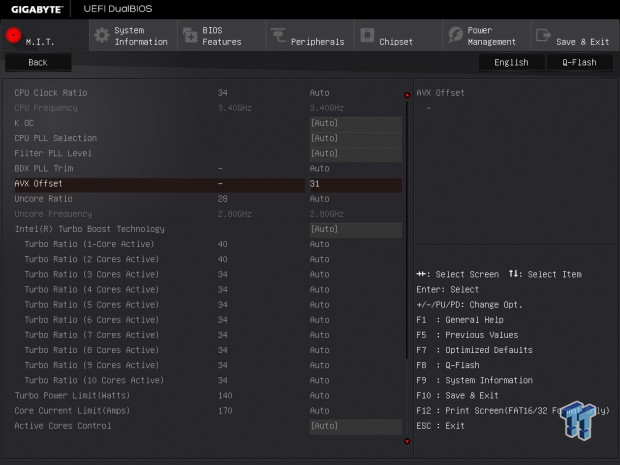Click the settings list vertical scrollbar
The height and width of the screenshot is (465, 620).
[407, 229]
